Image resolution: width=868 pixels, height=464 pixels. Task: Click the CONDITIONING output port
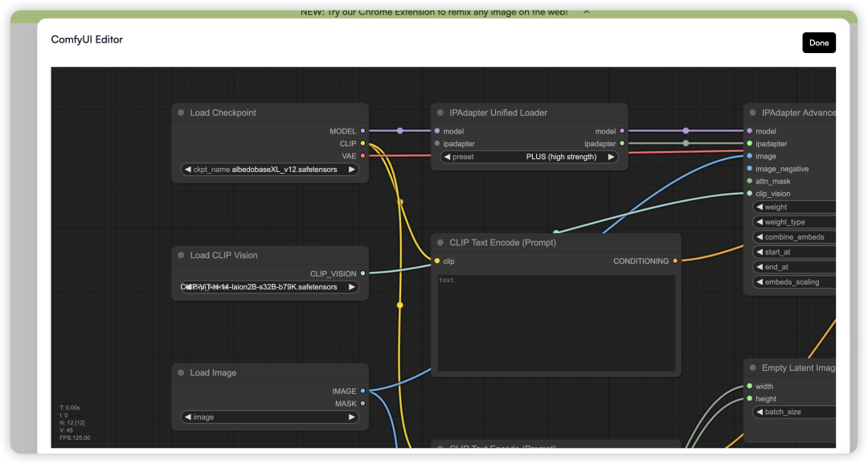[x=675, y=261]
